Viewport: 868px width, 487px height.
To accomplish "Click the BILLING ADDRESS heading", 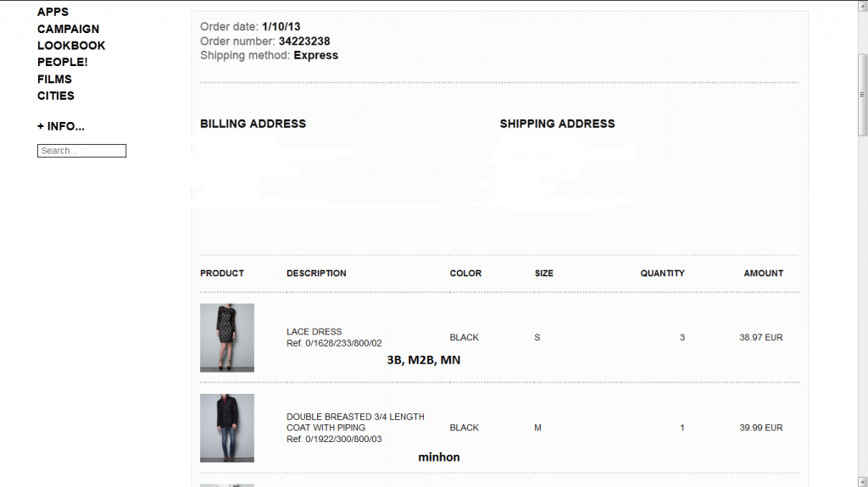I will pos(253,124).
